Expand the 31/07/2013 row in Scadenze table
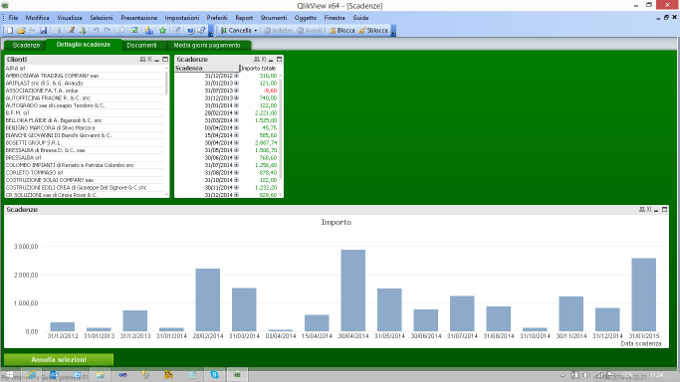Viewport: 680px width, 382px height. [236, 91]
